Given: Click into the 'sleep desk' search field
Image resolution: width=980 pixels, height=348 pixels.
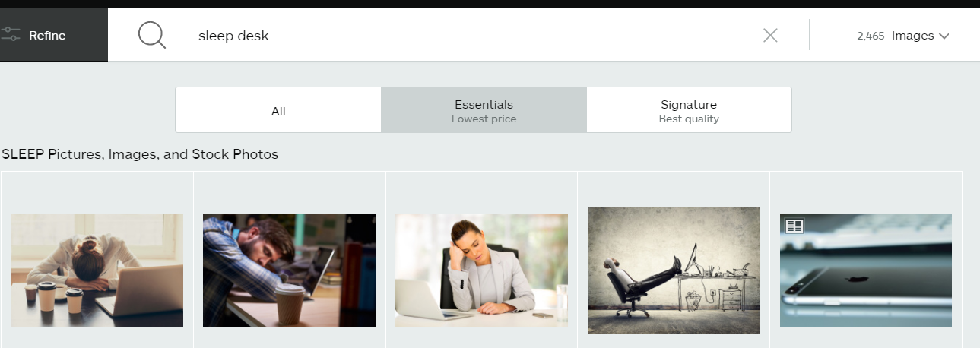Looking at the screenshot, I should (x=471, y=36).
